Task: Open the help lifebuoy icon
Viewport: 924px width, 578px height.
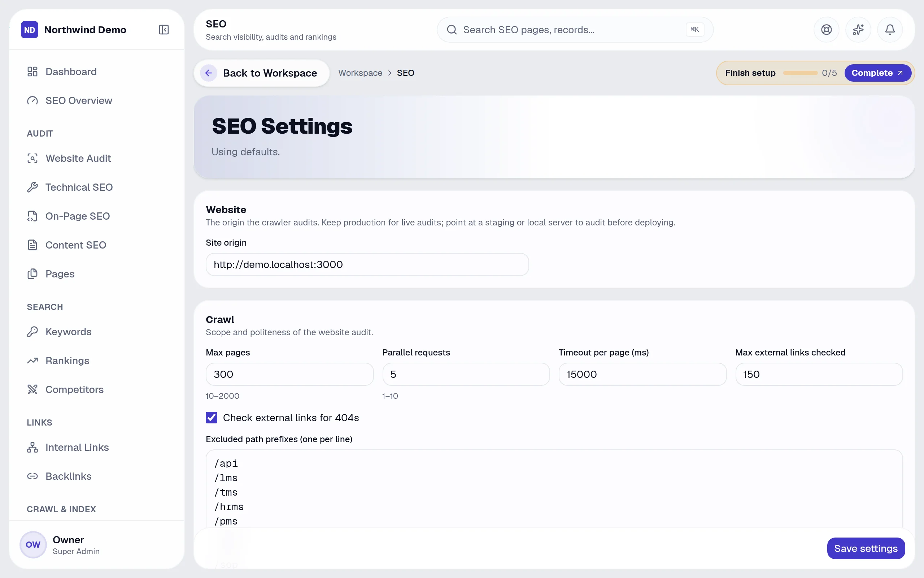Action: pos(826,29)
